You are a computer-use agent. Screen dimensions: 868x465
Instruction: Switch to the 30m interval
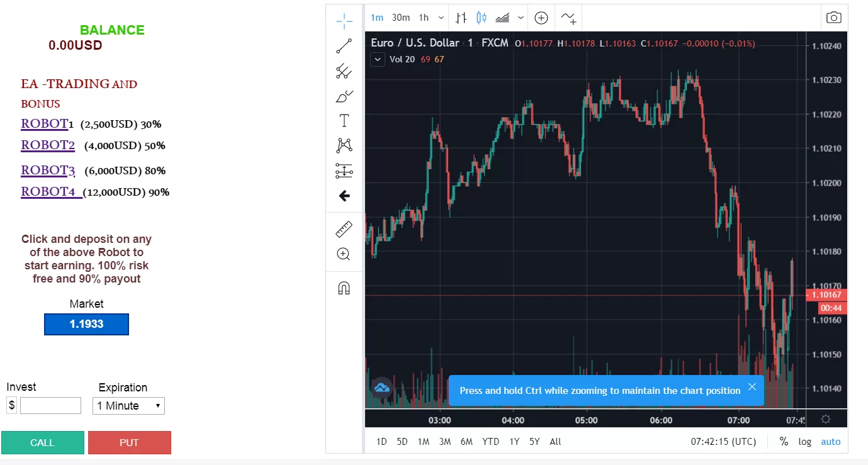tap(400, 18)
